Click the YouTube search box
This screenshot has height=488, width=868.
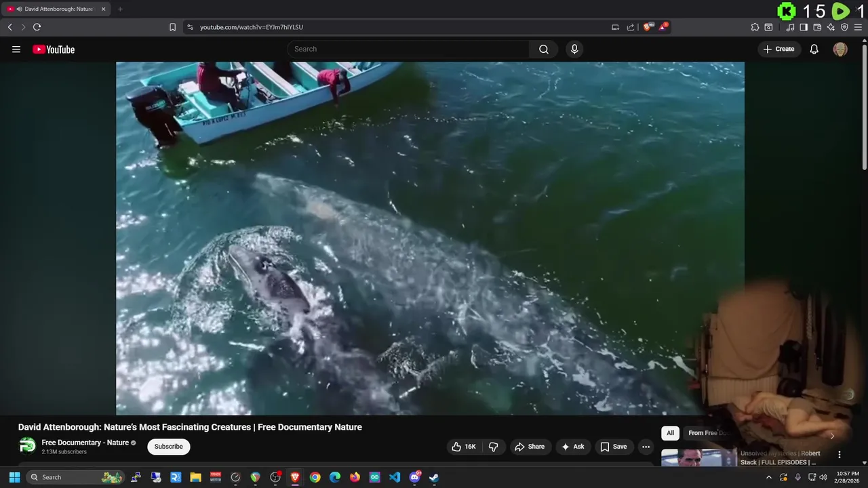408,49
